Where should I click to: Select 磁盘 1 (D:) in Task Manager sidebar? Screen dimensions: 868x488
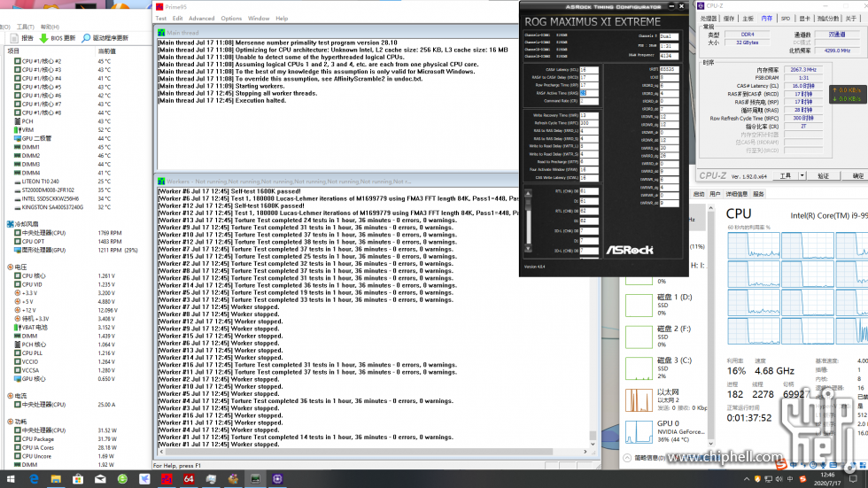[x=665, y=305]
